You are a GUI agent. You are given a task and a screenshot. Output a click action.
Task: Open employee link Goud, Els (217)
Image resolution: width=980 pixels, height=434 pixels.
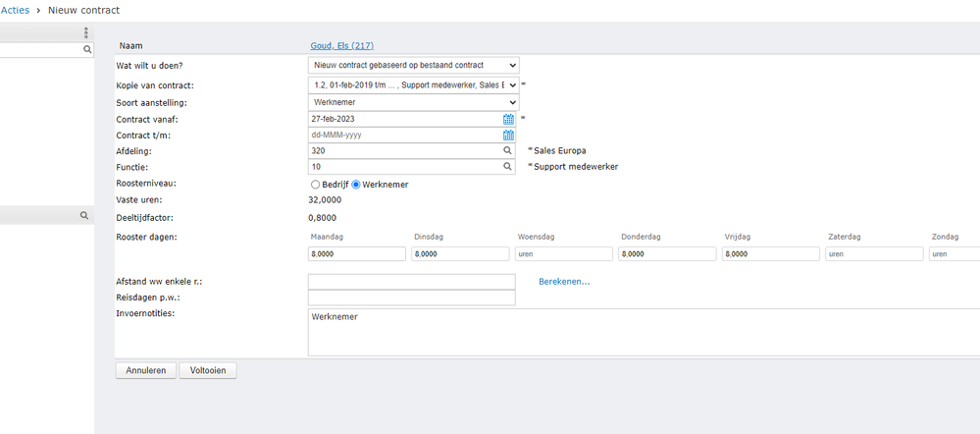pyautogui.click(x=341, y=45)
